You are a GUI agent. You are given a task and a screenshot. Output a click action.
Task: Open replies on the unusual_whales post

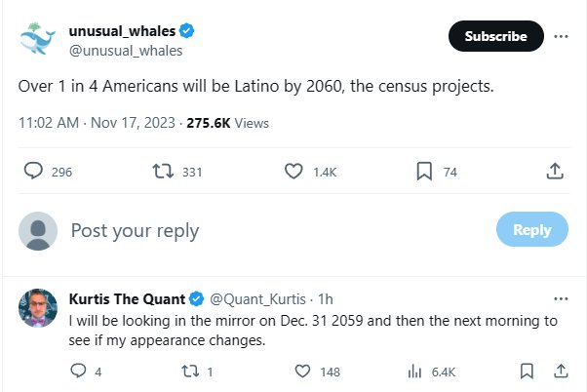[33, 171]
